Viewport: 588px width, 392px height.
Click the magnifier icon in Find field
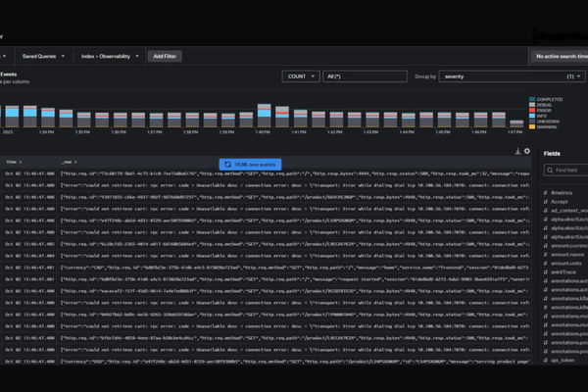(x=550, y=170)
